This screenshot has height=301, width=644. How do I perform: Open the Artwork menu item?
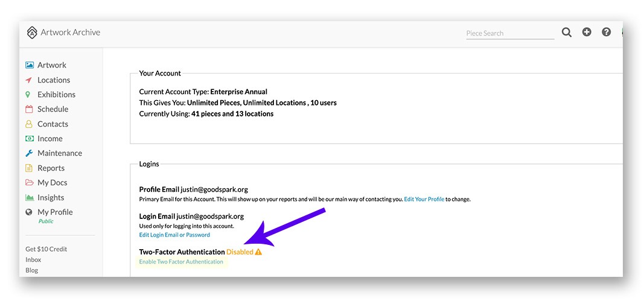52,65
